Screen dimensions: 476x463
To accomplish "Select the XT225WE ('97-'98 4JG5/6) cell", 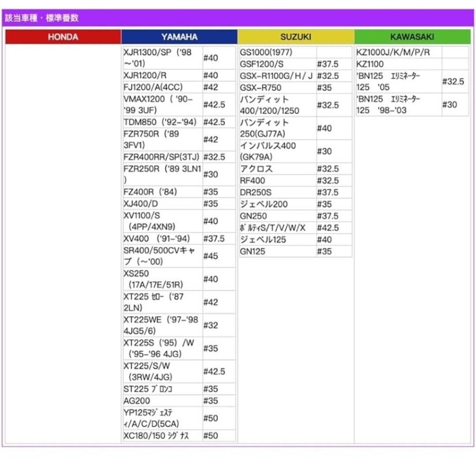I will [x=162, y=325].
